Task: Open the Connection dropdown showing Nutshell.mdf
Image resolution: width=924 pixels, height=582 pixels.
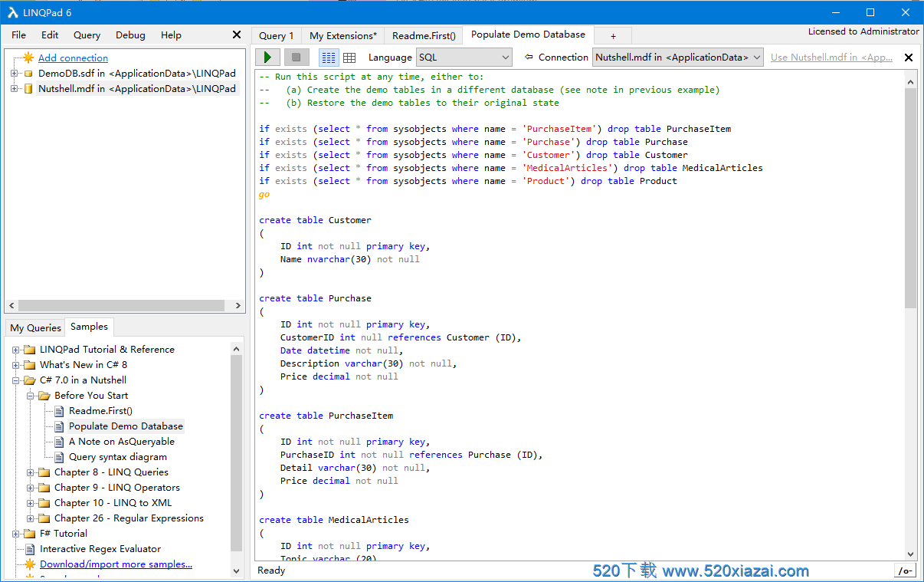Action: pyautogui.click(x=678, y=58)
